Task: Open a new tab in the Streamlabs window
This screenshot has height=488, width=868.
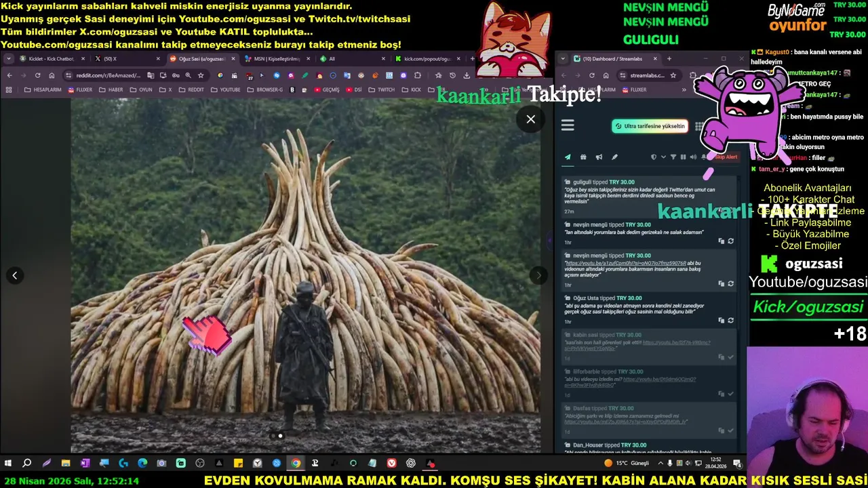Action: tap(669, 59)
